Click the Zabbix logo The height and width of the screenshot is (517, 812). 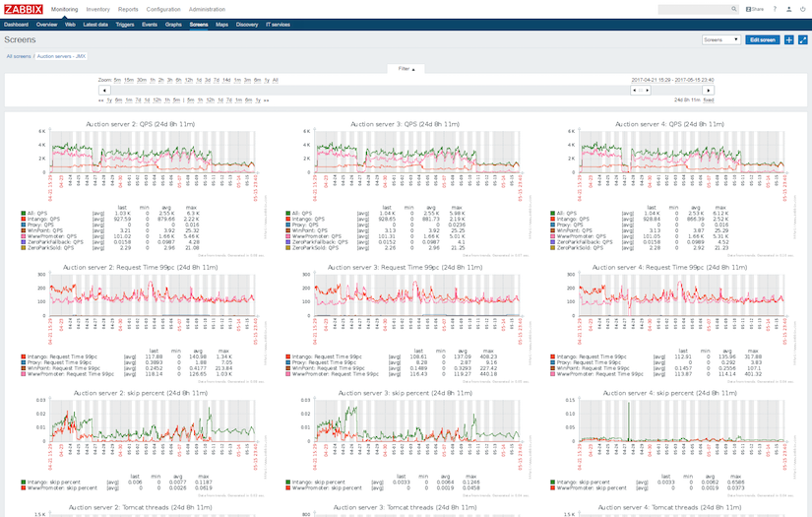24,9
